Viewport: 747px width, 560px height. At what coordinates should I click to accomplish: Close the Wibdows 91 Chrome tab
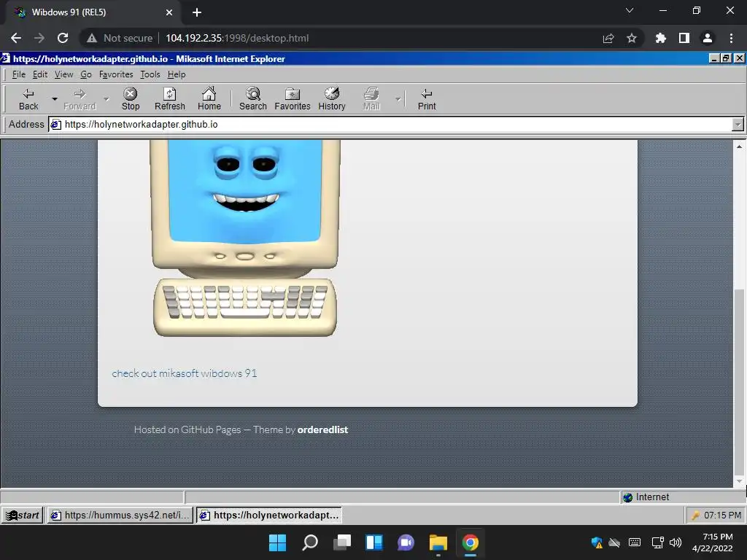169,12
